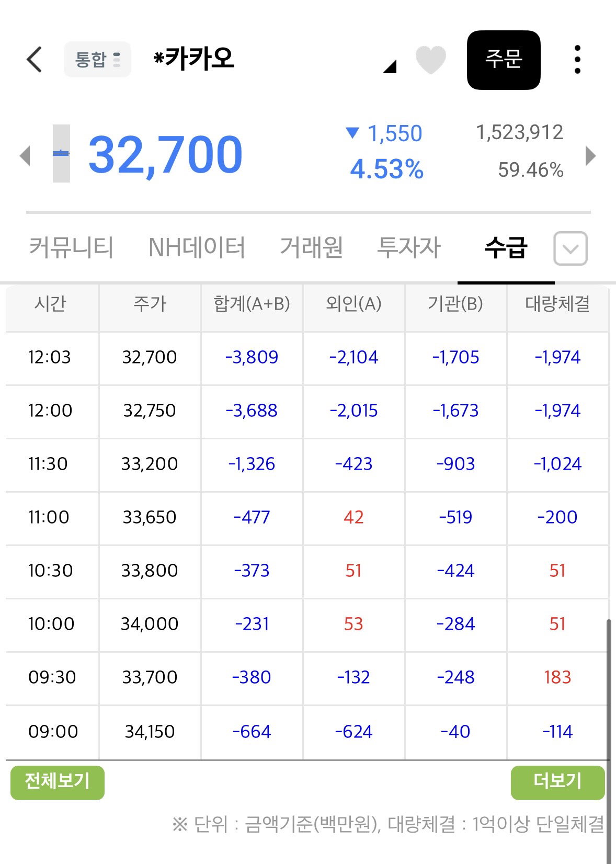Toggle the 통합 market selector
The image size is (616, 864).
tap(97, 59)
